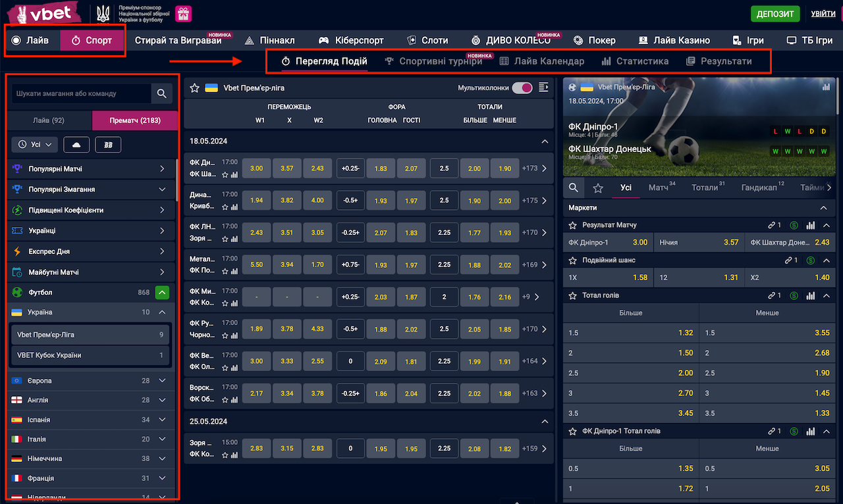Open the bar chart icon for Результат Матчу

coord(811,226)
